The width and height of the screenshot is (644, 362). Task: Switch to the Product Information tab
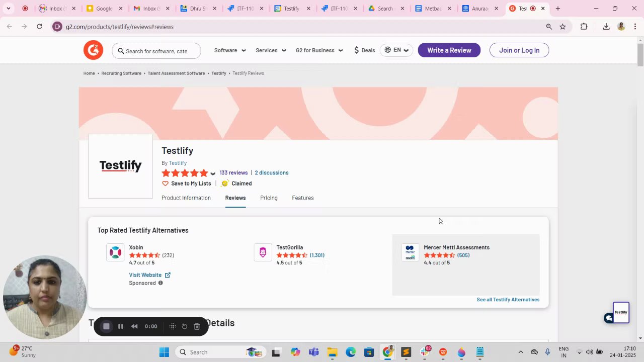click(186, 198)
